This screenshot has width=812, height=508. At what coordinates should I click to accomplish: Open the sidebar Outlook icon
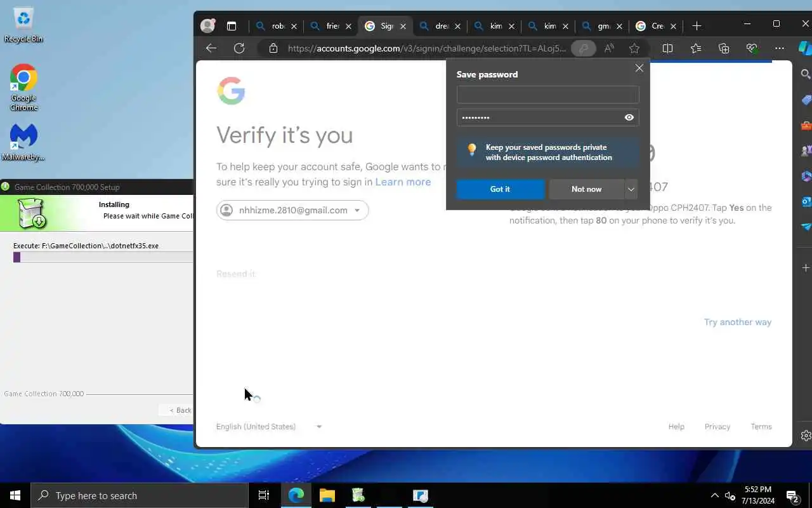[x=806, y=201]
